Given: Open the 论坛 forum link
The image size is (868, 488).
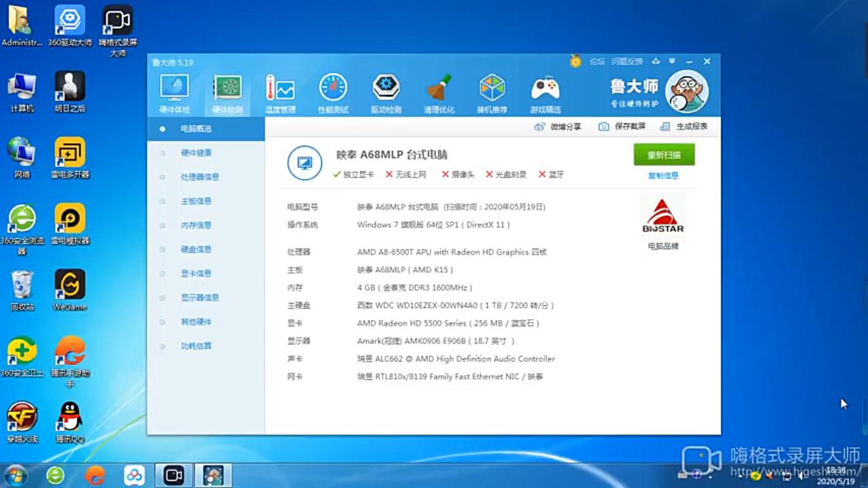Looking at the screenshot, I should pos(597,62).
